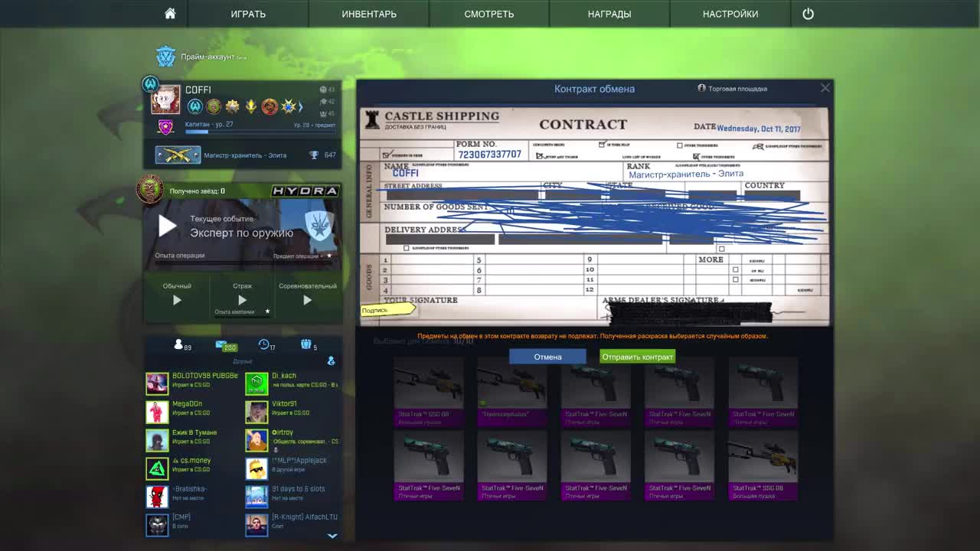Submit with Отправить контракт button
This screenshot has height=551, width=980.
point(637,357)
